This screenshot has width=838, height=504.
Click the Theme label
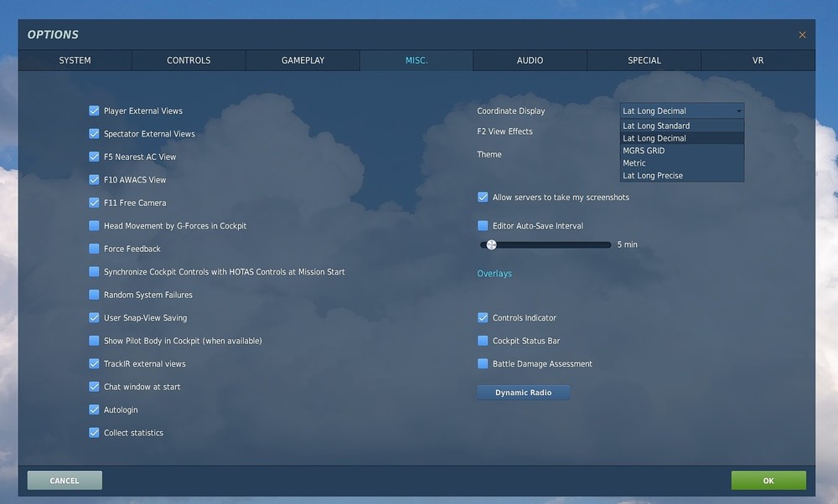pos(489,154)
